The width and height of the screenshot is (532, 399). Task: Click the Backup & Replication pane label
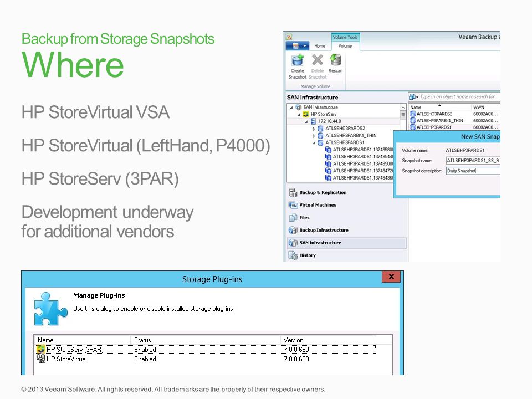click(x=323, y=192)
